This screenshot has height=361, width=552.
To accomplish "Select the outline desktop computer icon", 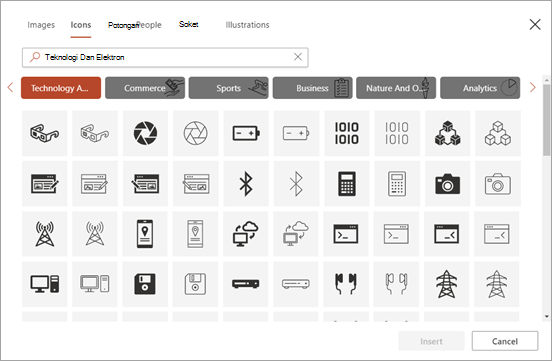I will point(95,284).
